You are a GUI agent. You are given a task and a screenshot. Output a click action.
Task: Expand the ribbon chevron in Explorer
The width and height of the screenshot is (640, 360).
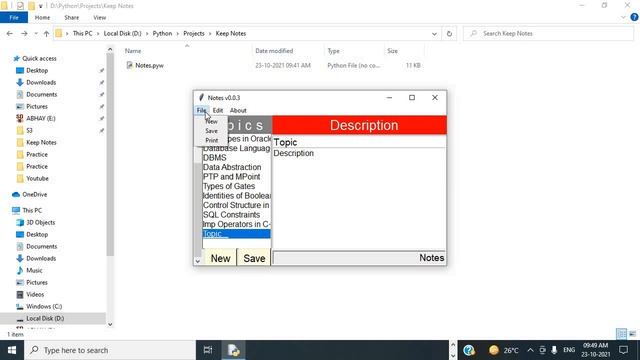623,18
